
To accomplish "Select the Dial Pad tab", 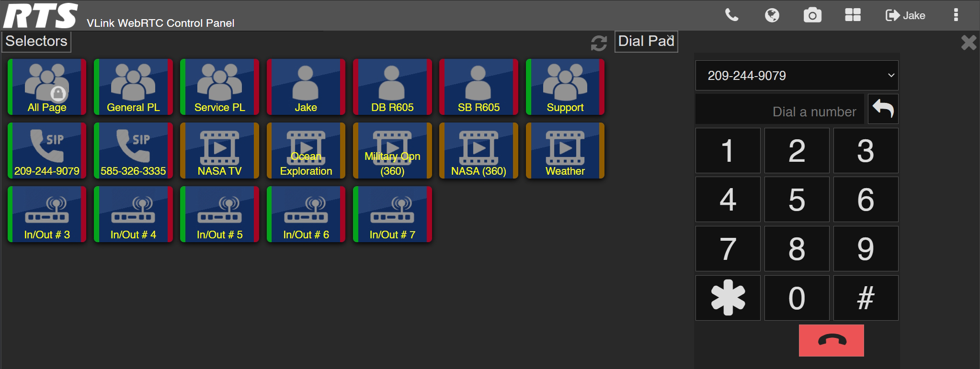I will [645, 42].
